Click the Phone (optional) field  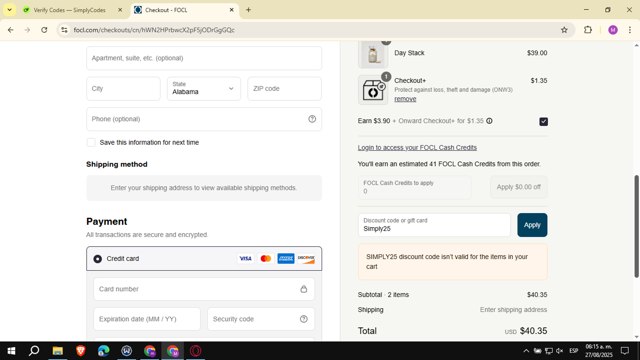coord(204,119)
